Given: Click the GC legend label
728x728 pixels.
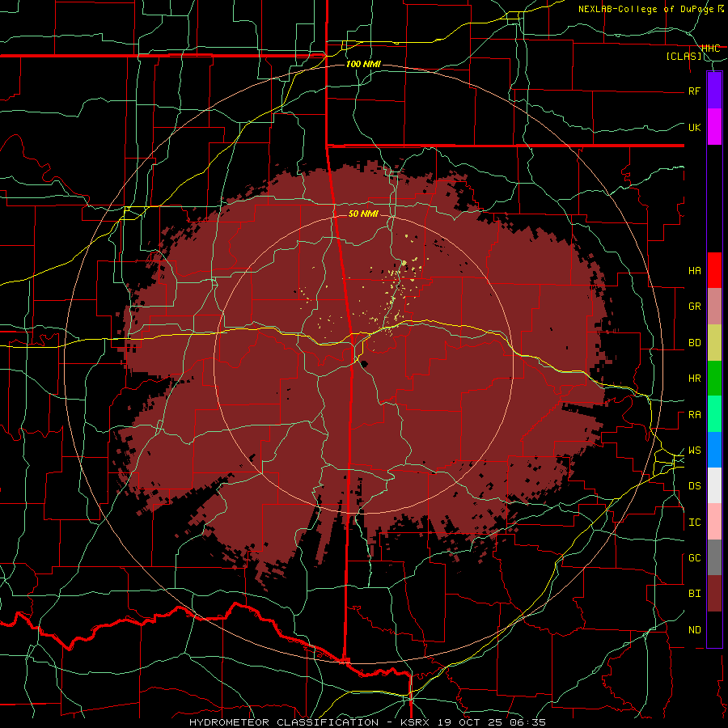Looking at the screenshot, I should click(694, 558).
